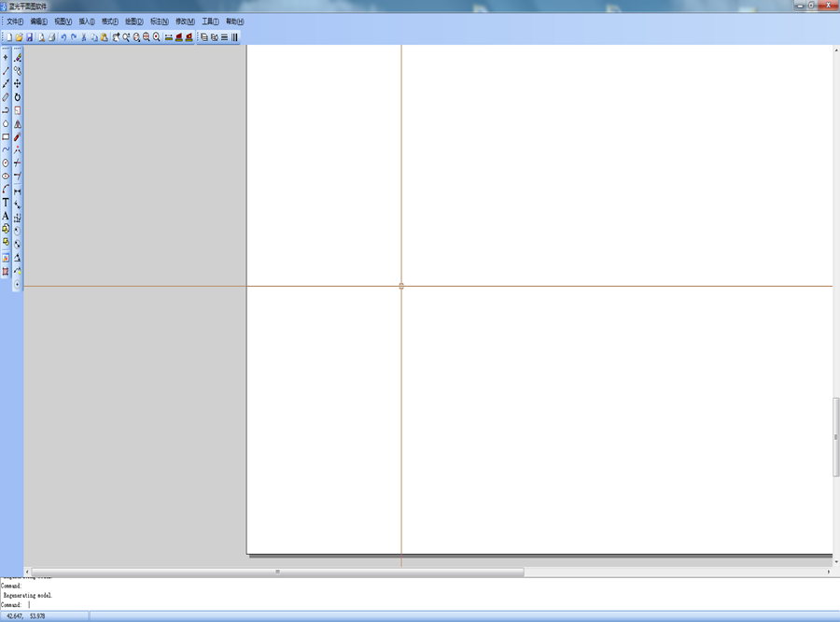Select the mirror tool
840x622 pixels.
click(x=18, y=123)
